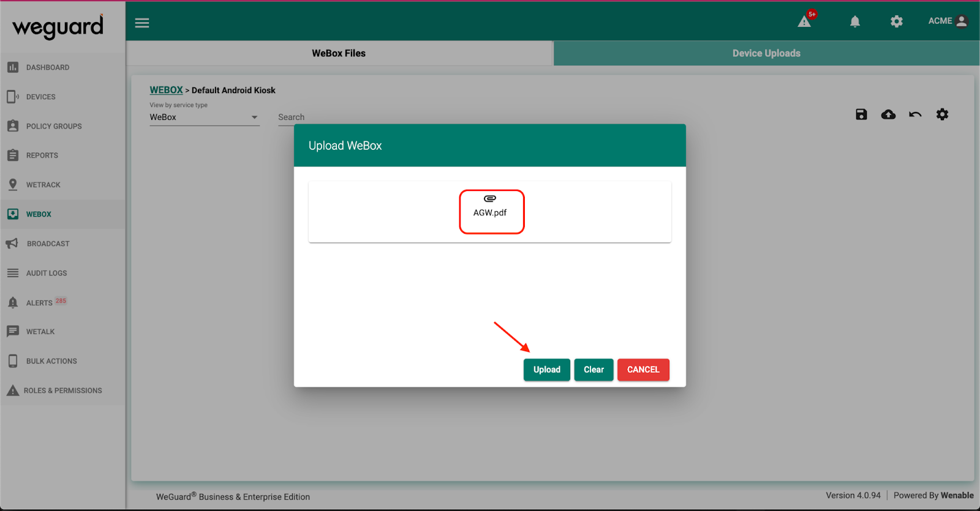
Task: Open the settings gear in the top header
Action: [x=897, y=22]
